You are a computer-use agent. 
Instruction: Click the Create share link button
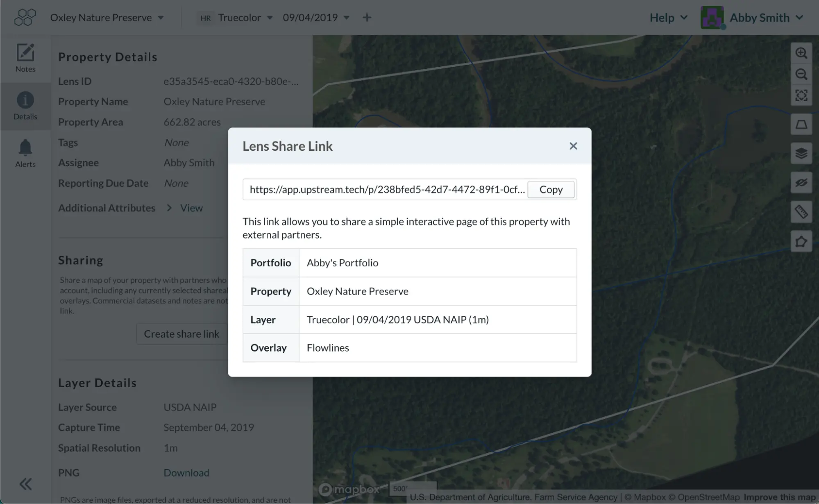point(181,334)
